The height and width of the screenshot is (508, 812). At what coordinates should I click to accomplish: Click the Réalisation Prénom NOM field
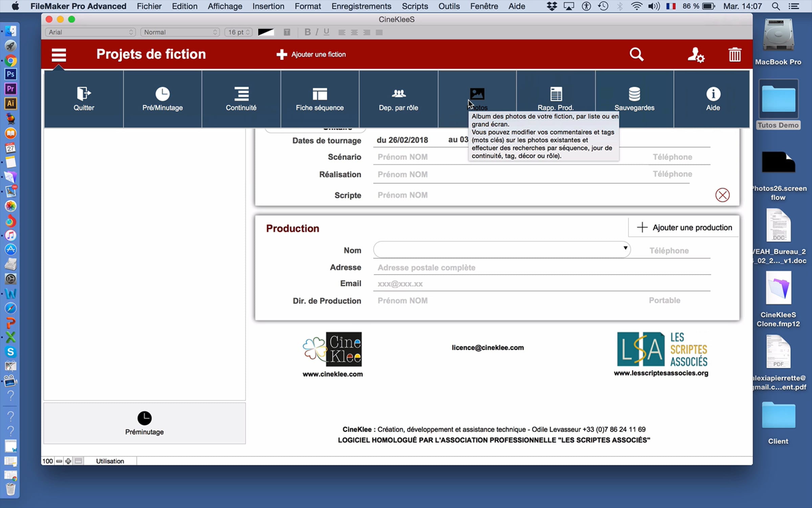508,174
